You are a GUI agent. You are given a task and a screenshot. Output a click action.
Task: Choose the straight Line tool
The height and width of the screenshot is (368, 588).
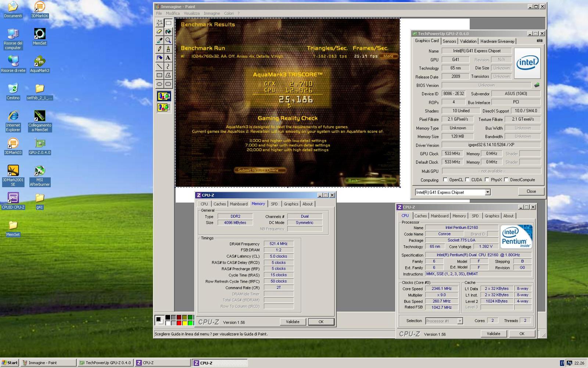(x=159, y=67)
